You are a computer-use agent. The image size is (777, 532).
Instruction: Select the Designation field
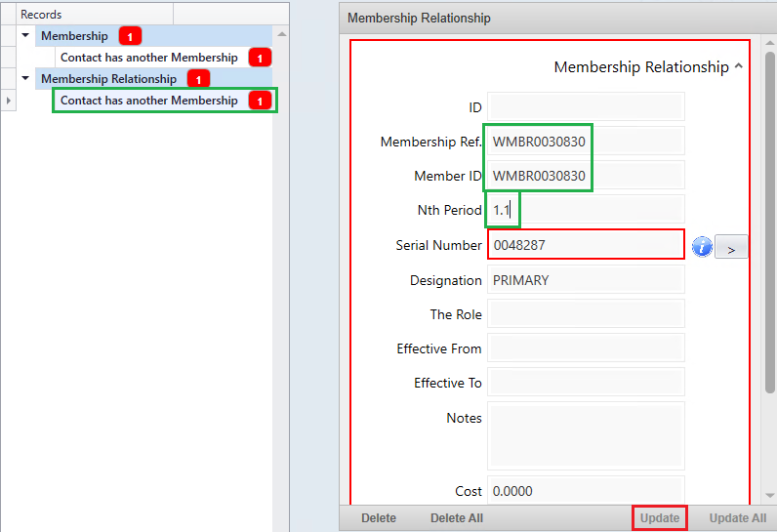click(x=586, y=280)
